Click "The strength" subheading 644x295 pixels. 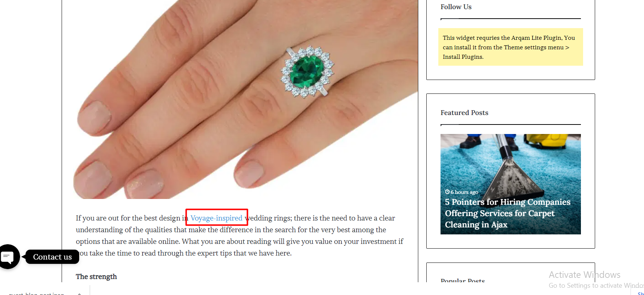pyautogui.click(x=96, y=276)
